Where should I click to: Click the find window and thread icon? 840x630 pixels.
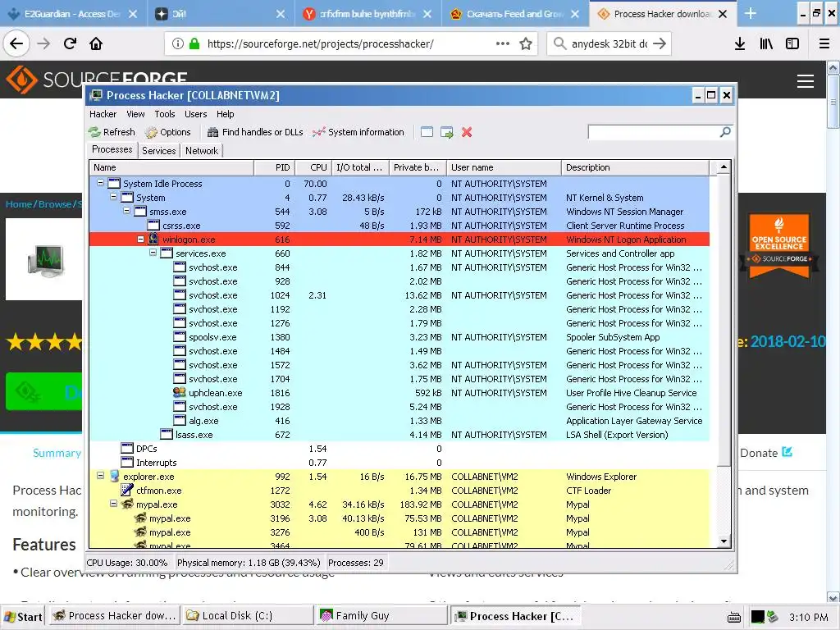[447, 132]
